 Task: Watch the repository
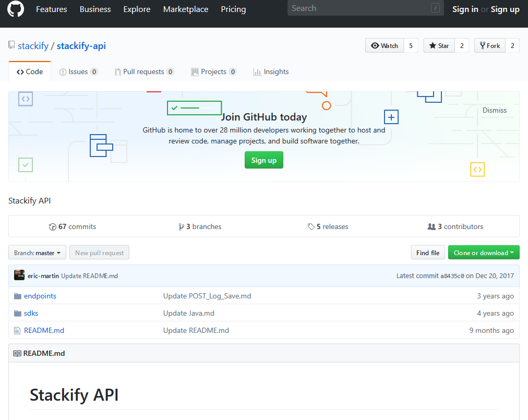(385, 45)
